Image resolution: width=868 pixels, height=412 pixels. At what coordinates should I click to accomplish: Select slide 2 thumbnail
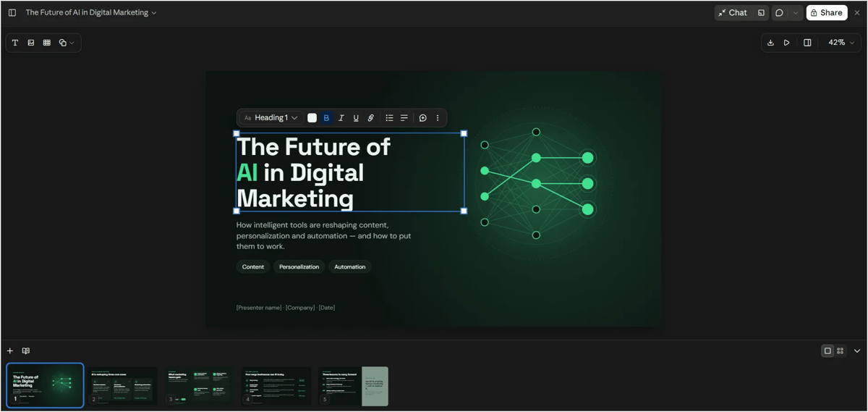click(x=123, y=386)
